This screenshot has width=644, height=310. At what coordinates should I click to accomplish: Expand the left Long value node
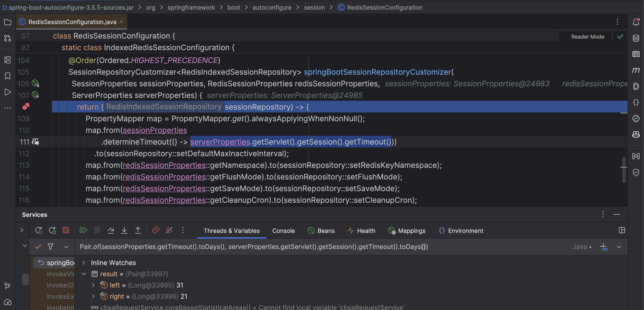coord(93,285)
